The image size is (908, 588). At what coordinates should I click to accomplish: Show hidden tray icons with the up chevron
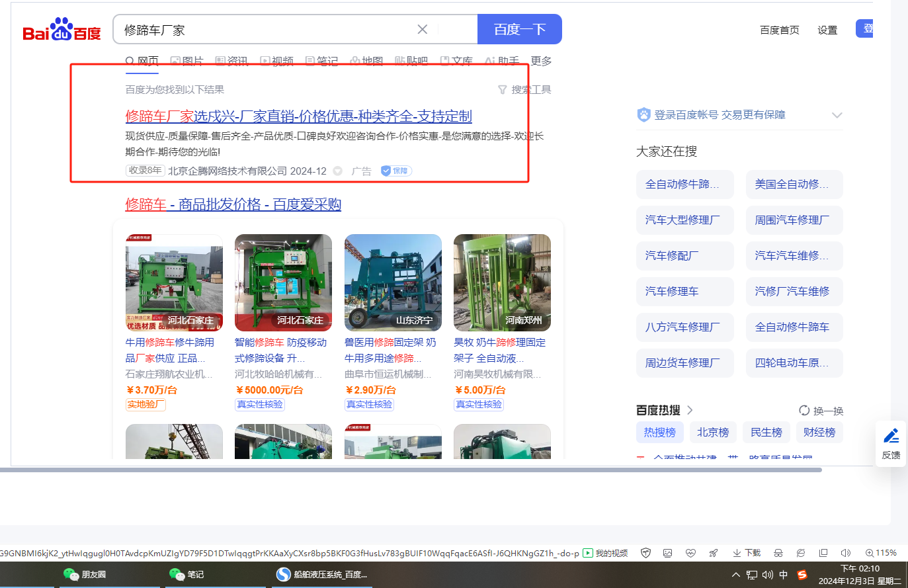(x=736, y=575)
